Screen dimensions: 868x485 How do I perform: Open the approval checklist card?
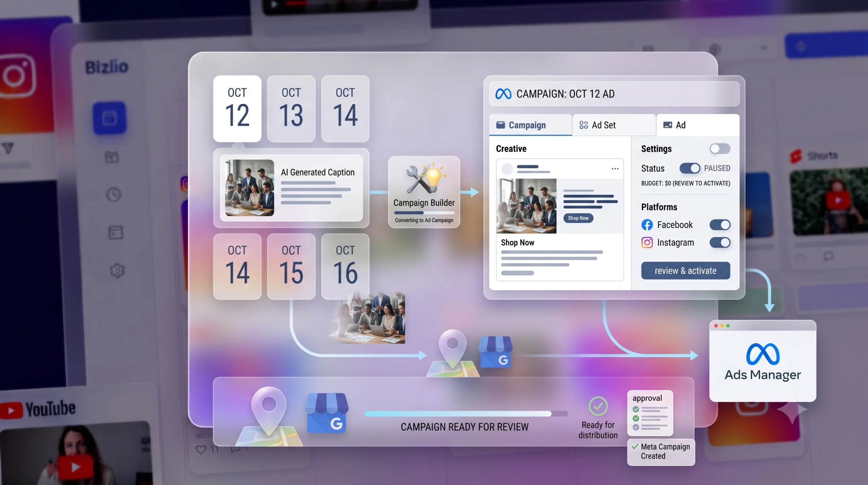tap(650, 413)
